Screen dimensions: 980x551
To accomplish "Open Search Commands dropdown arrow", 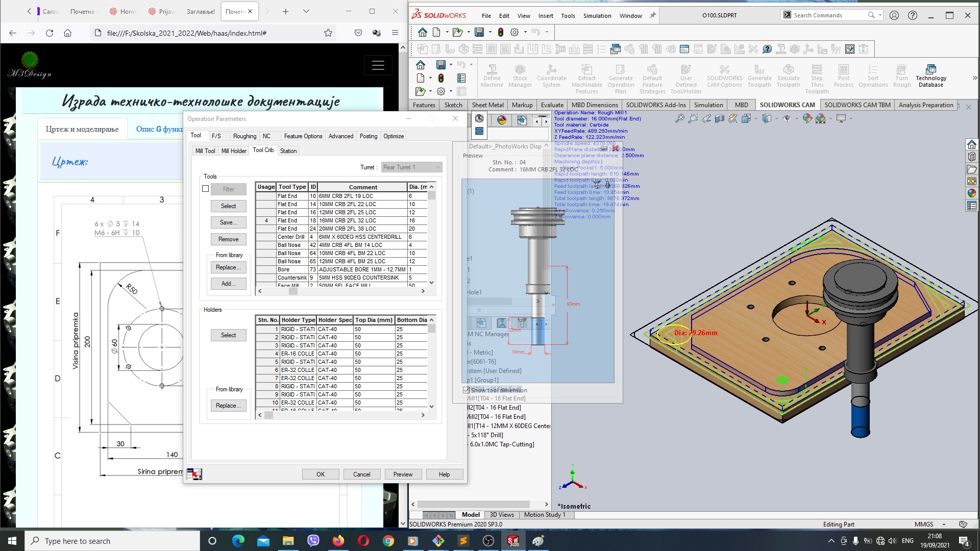I will 880,15.
